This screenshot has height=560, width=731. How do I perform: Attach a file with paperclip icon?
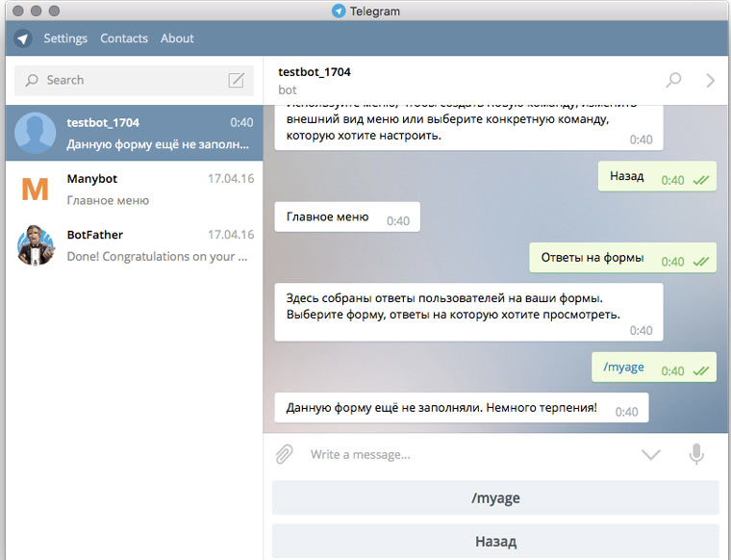pos(284,454)
